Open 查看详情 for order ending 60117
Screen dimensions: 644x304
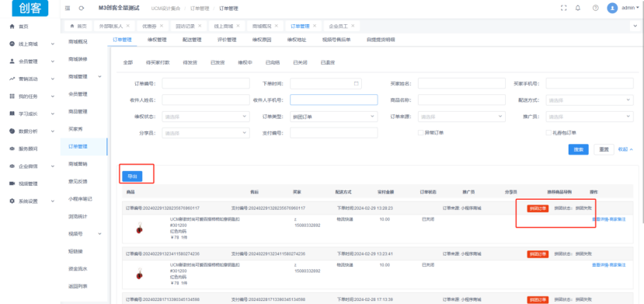[x=600, y=219]
